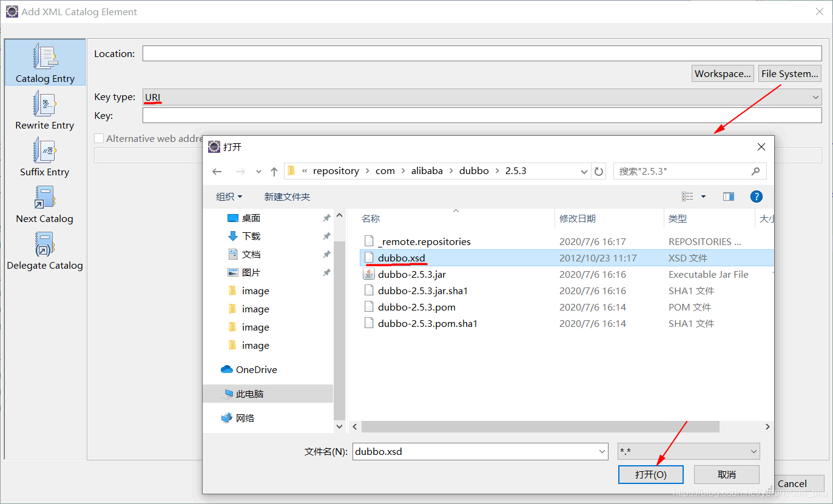The height and width of the screenshot is (504, 833).
Task: Click the 搜索 2.5.3 search box
Action: click(690, 171)
